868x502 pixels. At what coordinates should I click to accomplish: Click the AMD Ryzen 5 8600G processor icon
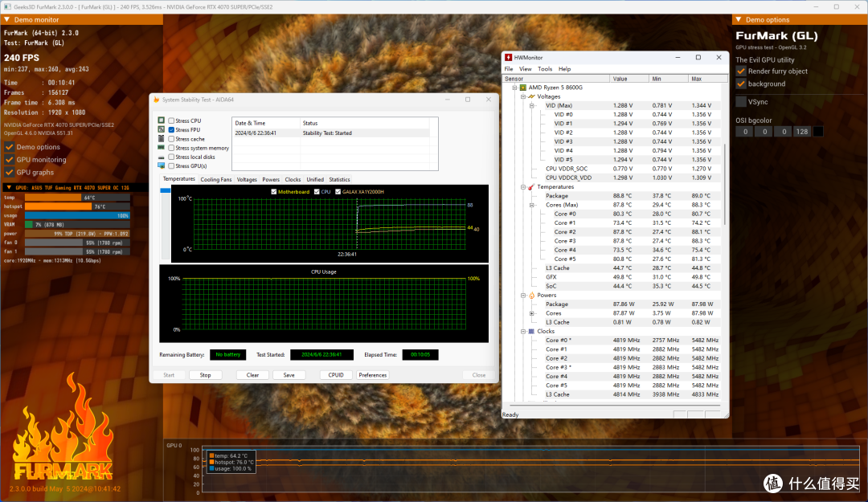[523, 88]
